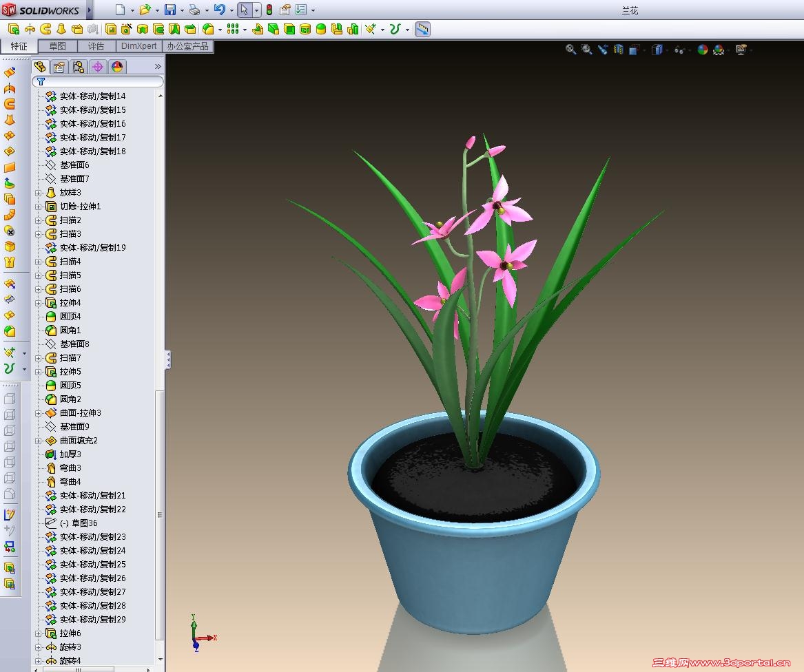The height and width of the screenshot is (672, 804).
Task: Click the Open file icon
Action: click(x=145, y=10)
